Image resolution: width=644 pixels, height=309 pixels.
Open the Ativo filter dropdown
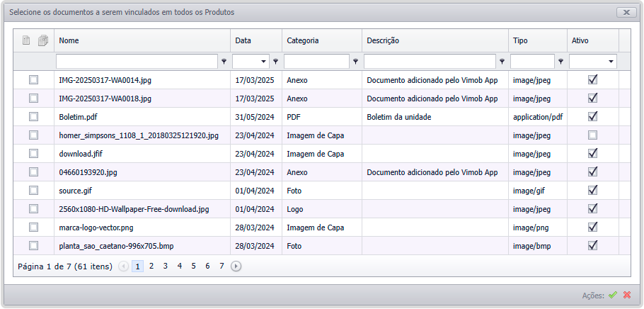(x=611, y=62)
